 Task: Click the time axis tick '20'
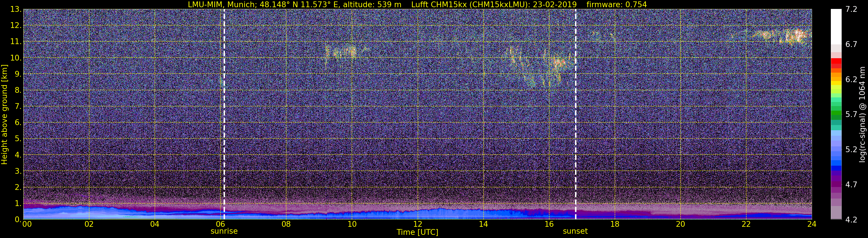tap(680, 224)
